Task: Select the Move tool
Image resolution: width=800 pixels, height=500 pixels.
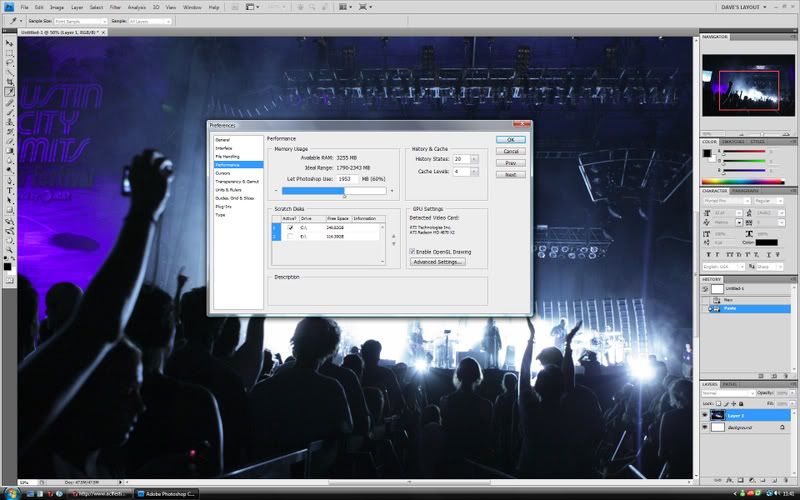Action: [x=10, y=43]
